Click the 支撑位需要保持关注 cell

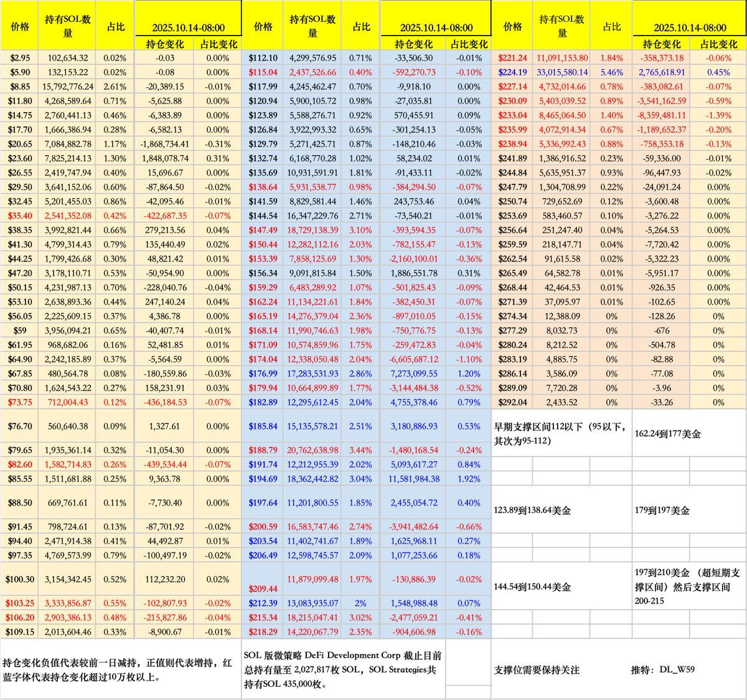point(561,670)
